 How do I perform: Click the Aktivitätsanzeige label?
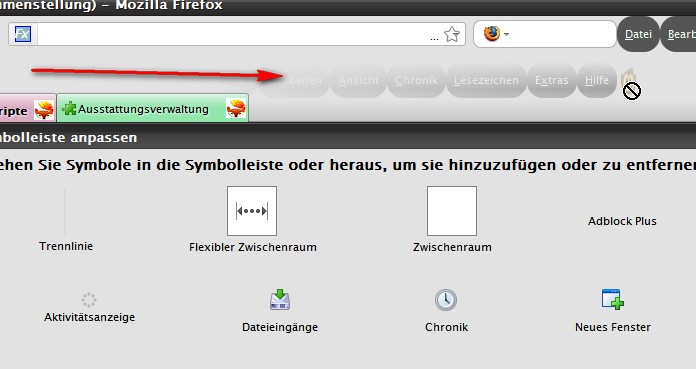tap(89, 317)
